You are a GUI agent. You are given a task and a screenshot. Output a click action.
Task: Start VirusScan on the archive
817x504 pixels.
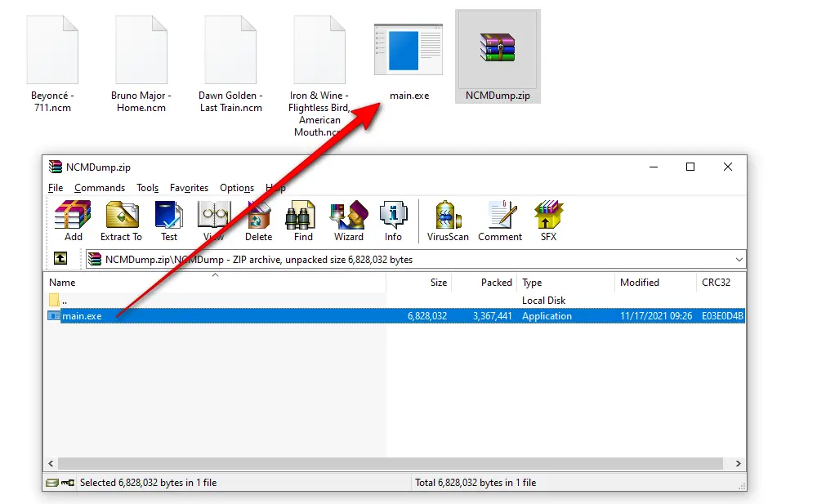click(448, 221)
